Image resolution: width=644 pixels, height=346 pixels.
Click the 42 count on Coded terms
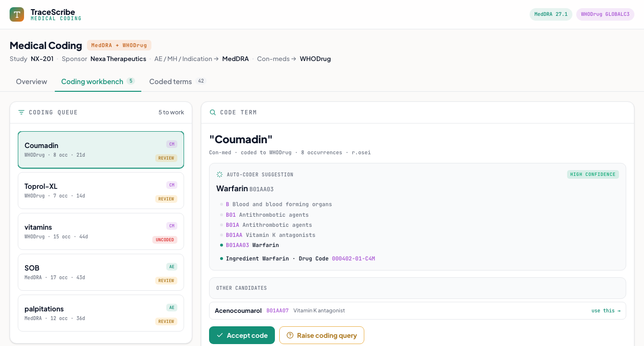[201, 81]
